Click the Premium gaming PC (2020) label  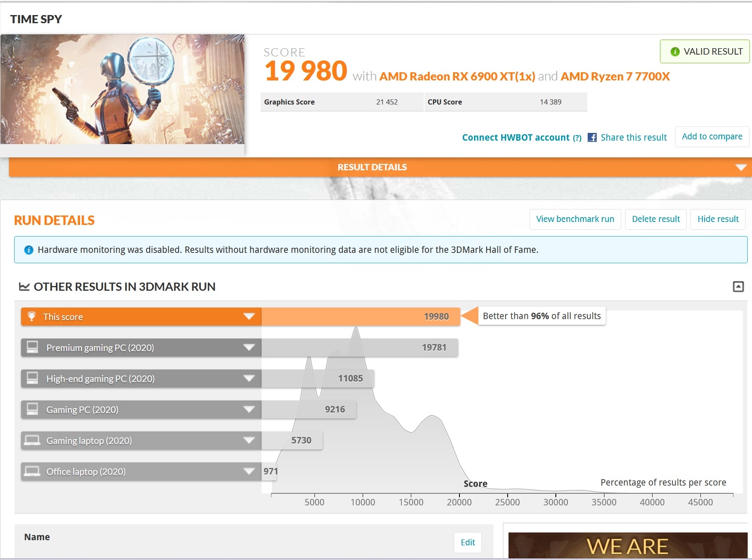click(x=100, y=348)
